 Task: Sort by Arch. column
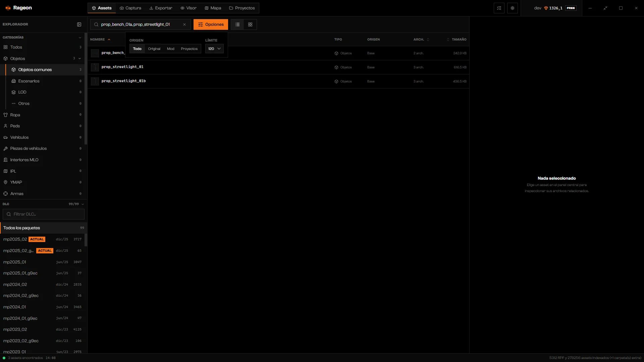pyautogui.click(x=421, y=40)
